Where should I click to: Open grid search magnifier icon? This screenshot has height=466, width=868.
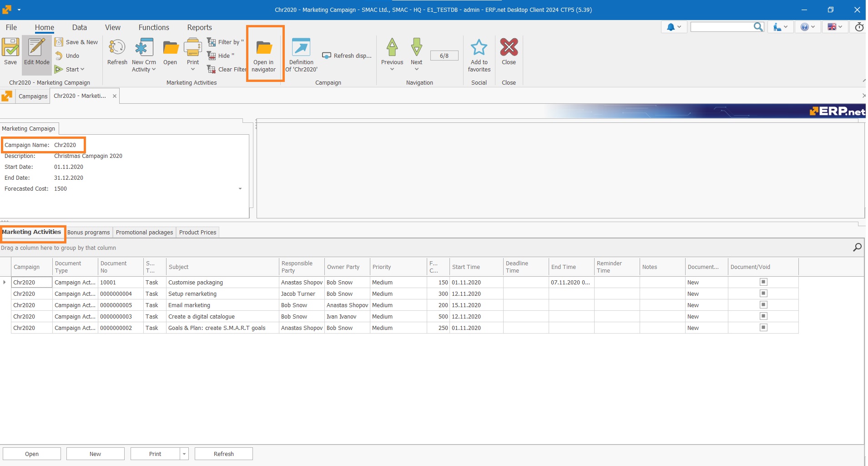point(857,247)
